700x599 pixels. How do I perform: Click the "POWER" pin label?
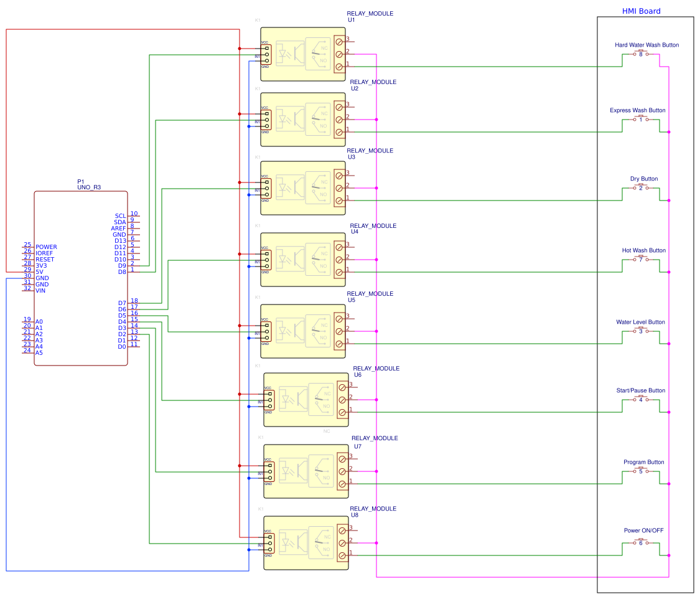click(47, 247)
